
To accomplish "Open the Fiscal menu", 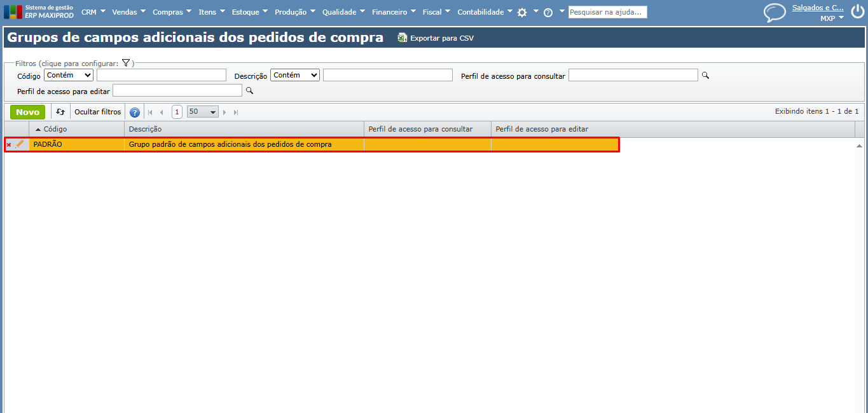I will [x=437, y=12].
